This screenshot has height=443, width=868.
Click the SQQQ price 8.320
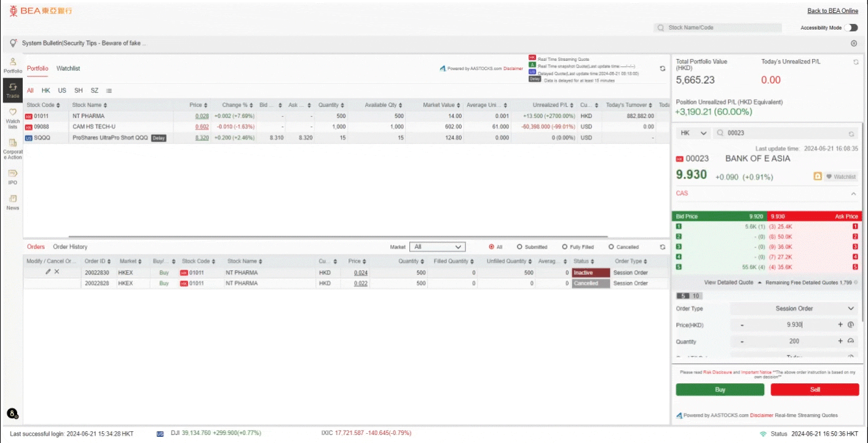point(202,138)
